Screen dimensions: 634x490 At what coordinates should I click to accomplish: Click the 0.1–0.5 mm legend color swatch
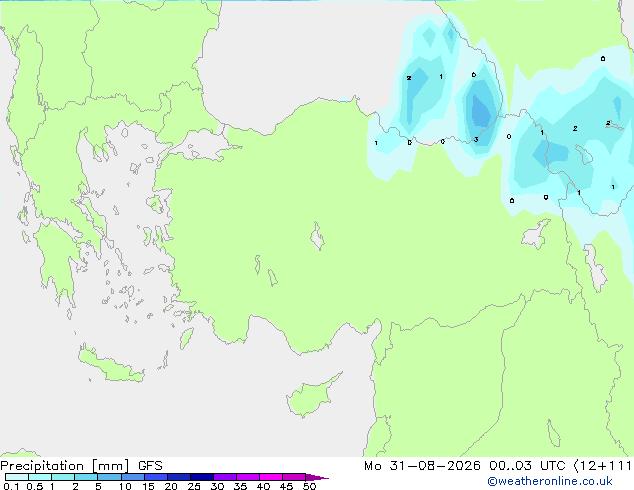17,477
